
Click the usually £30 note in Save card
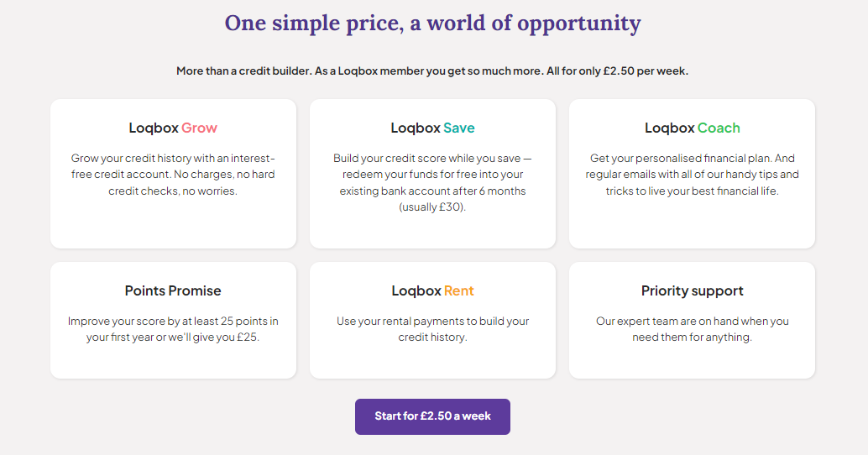(x=432, y=207)
